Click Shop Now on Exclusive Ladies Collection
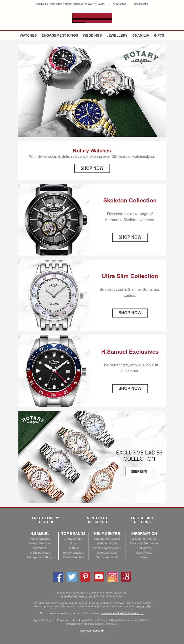The height and width of the screenshot is (644, 184). pyautogui.click(x=139, y=472)
